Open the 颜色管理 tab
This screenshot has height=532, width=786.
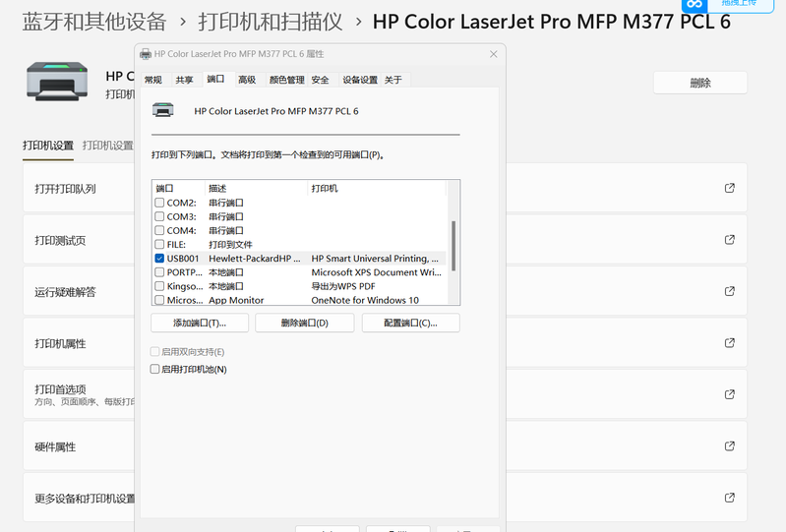286,80
